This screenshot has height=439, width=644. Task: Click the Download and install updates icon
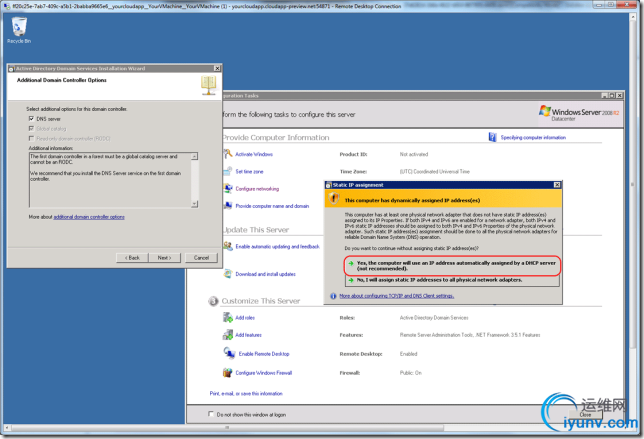pyautogui.click(x=228, y=274)
